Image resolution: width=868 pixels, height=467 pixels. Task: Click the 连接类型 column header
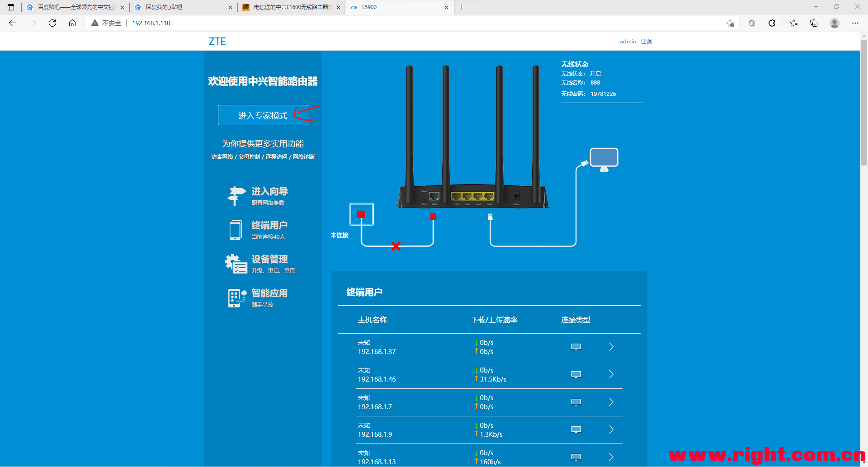(x=576, y=320)
